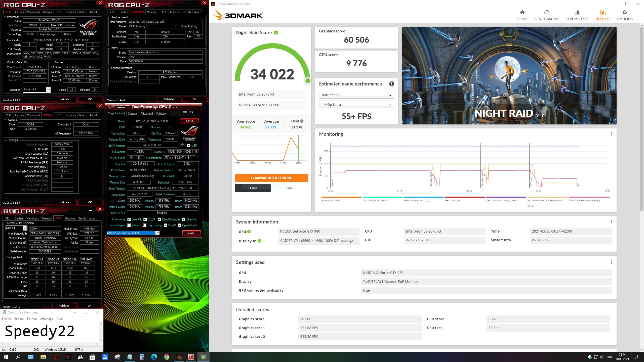The height and width of the screenshot is (362, 644).
Task: Open Calculator from the taskbar
Action: (x=142, y=357)
